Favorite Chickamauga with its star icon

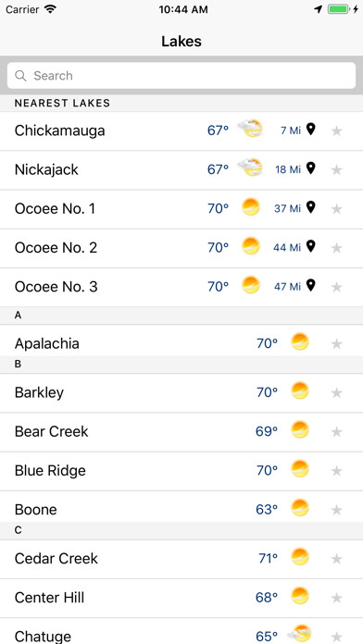[x=337, y=131]
